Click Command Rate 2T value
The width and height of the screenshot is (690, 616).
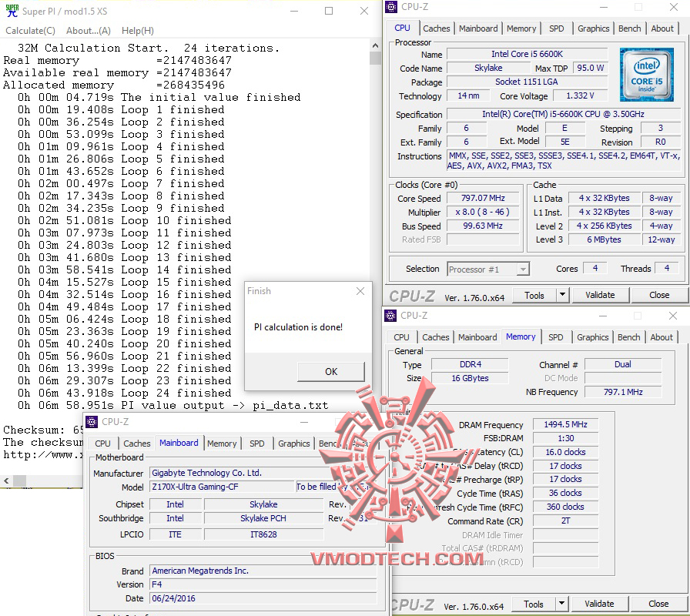[x=565, y=521]
